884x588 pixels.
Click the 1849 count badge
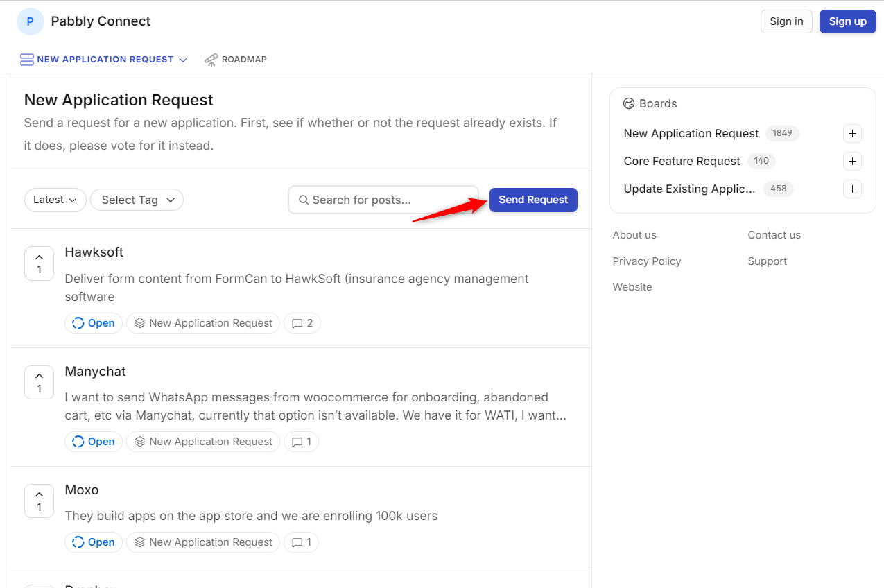(782, 133)
